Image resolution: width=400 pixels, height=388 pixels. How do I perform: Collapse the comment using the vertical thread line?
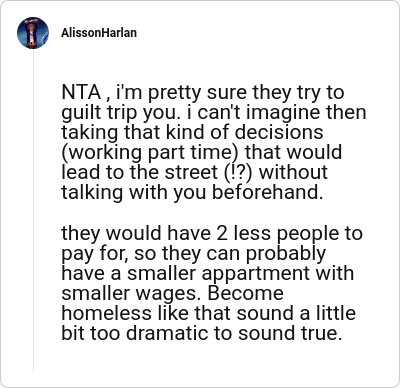[x=33, y=210]
